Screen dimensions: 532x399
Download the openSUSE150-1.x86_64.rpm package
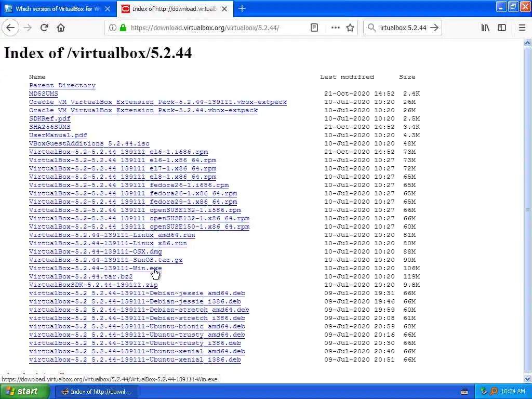139,227
